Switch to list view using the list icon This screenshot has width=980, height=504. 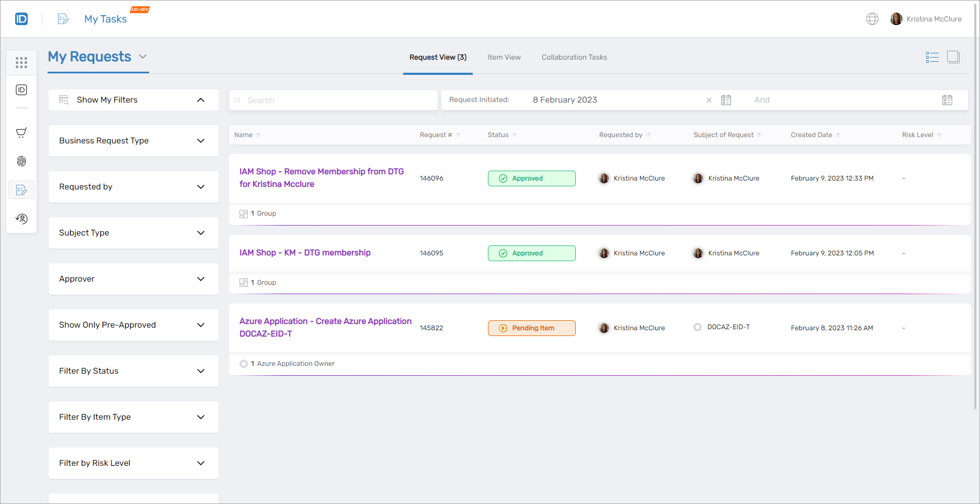tap(932, 57)
